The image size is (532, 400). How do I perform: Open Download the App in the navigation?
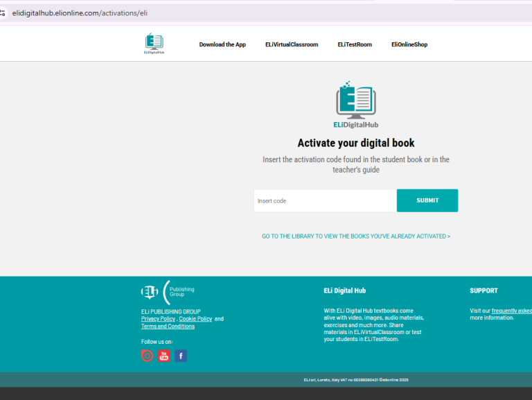[222, 44]
